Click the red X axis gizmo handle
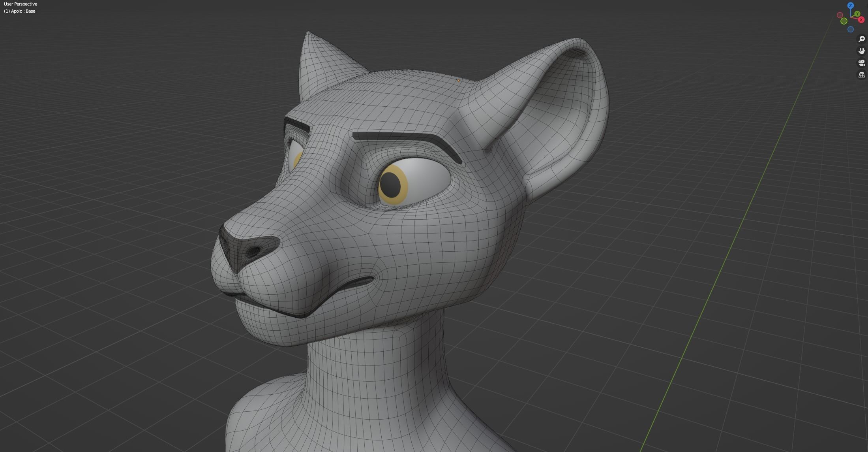Viewport: 868px width, 452px height. 861,20
